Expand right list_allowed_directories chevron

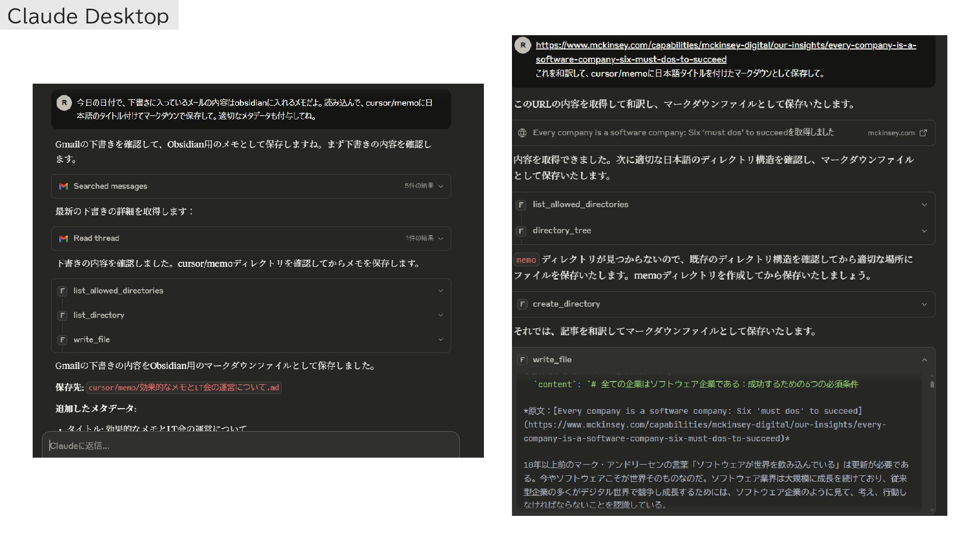[x=924, y=205]
